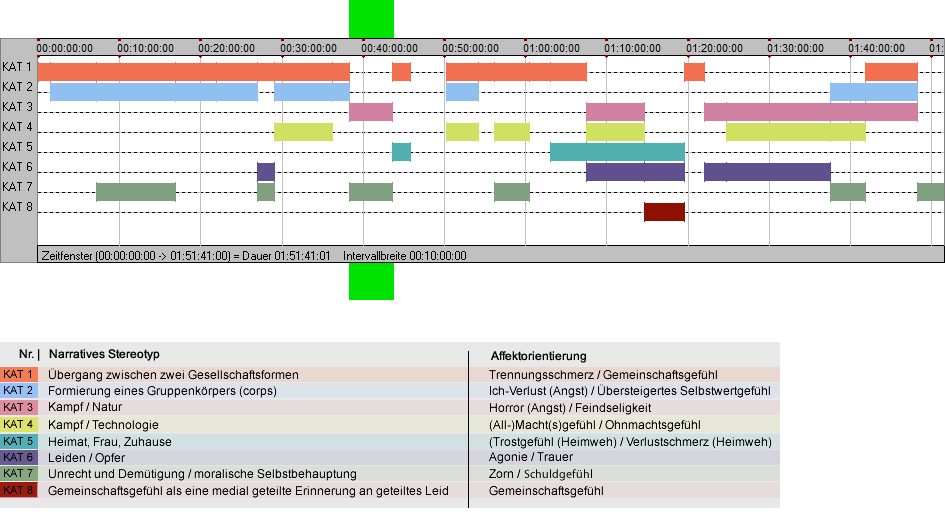Screen dimensions: 945x530
Task: Click the 00:40:00:00 time ruler label
Action: (389, 48)
